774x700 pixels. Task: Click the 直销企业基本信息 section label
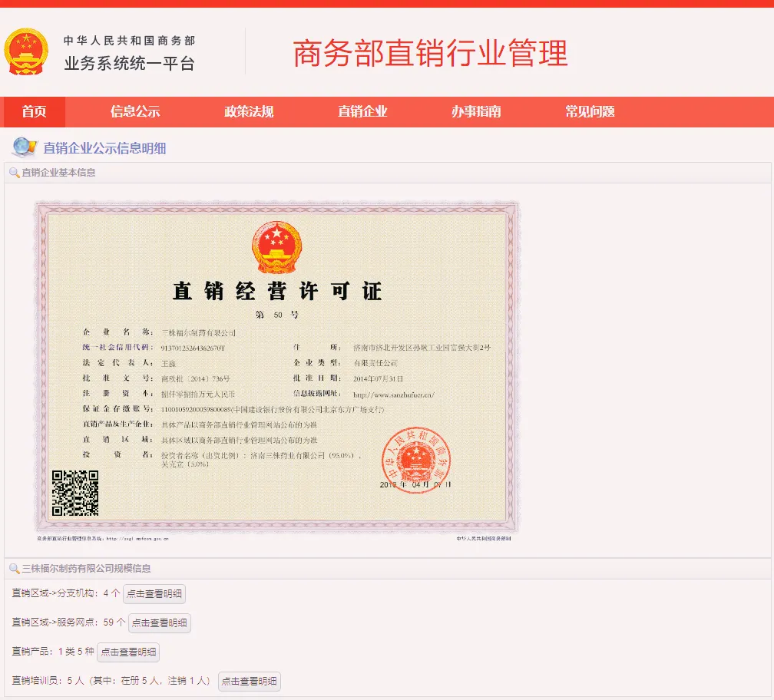tap(58, 173)
